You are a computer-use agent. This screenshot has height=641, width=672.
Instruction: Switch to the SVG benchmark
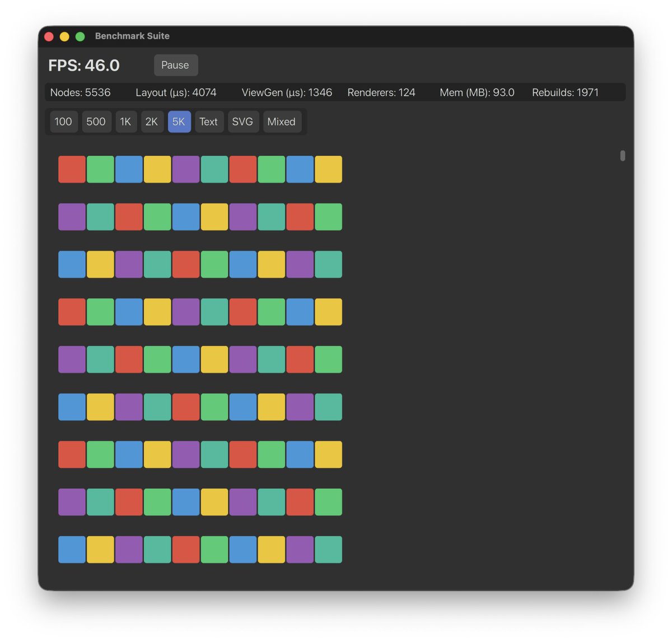coord(242,122)
